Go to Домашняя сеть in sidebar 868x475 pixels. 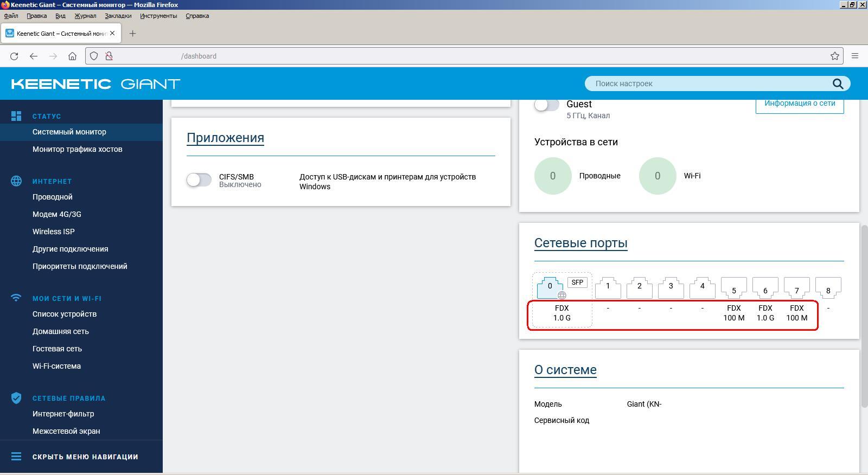60,331
